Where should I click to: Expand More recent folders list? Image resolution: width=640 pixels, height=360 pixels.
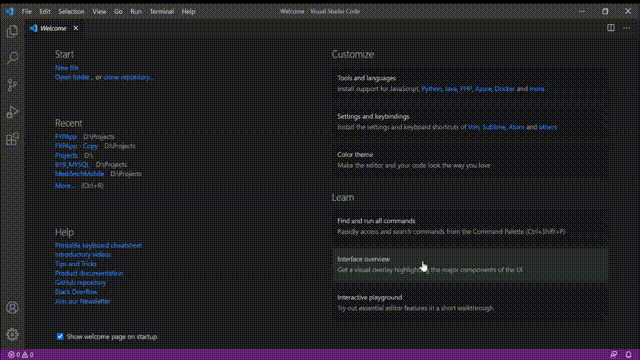64,185
